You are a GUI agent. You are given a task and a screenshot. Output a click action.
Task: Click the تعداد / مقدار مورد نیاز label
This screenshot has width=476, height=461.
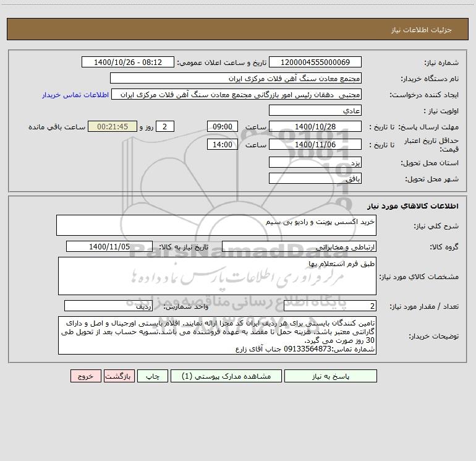[x=424, y=307]
